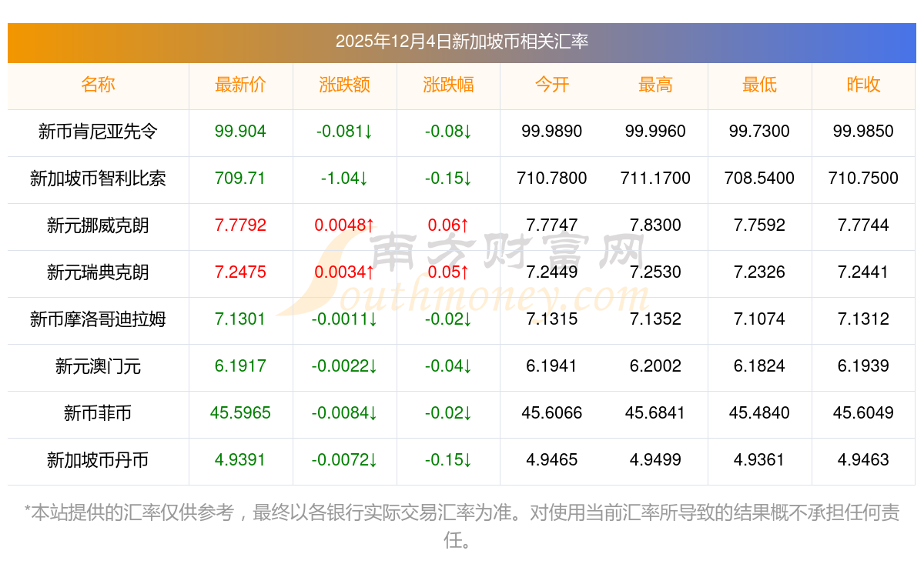Click high value 45.6841
This screenshot has height=564, width=924.
click(x=655, y=413)
